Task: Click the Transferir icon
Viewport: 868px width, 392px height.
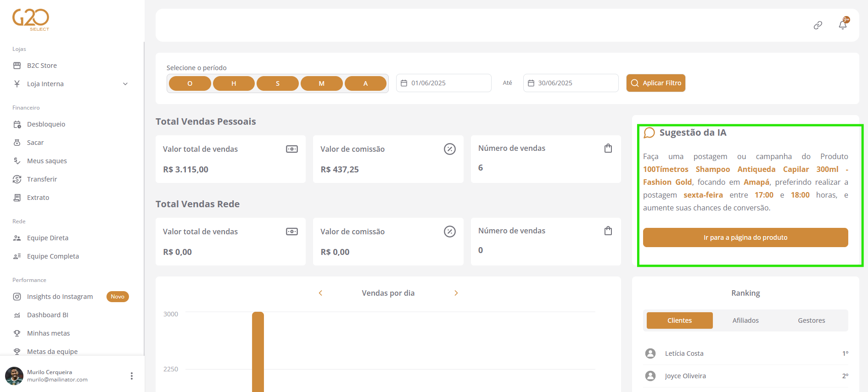Action: (17, 179)
